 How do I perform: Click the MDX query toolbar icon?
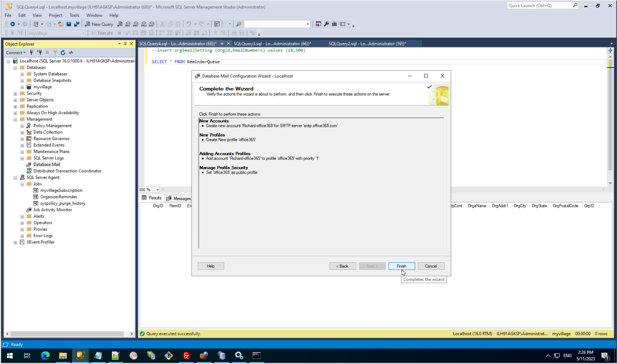pos(128,24)
